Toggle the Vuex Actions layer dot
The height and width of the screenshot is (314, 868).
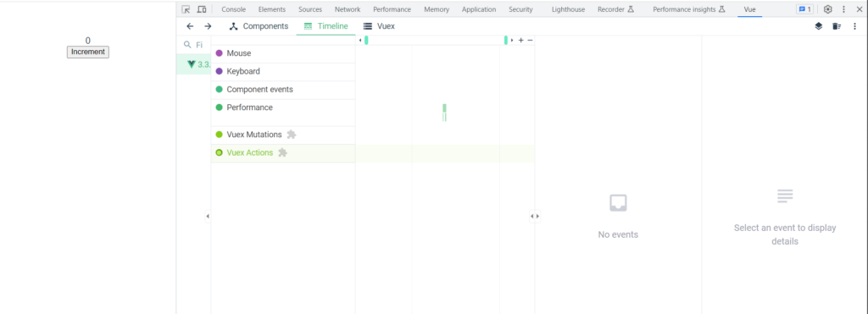point(220,152)
